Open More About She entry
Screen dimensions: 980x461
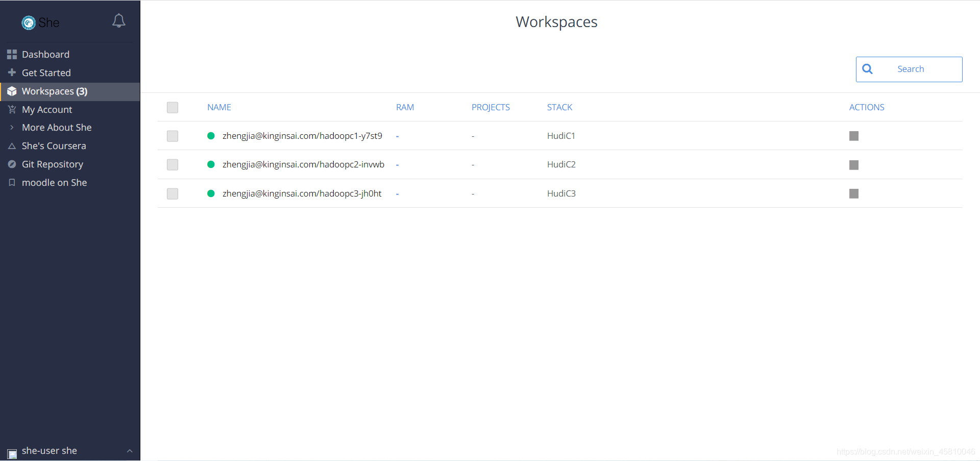tap(70, 128)
